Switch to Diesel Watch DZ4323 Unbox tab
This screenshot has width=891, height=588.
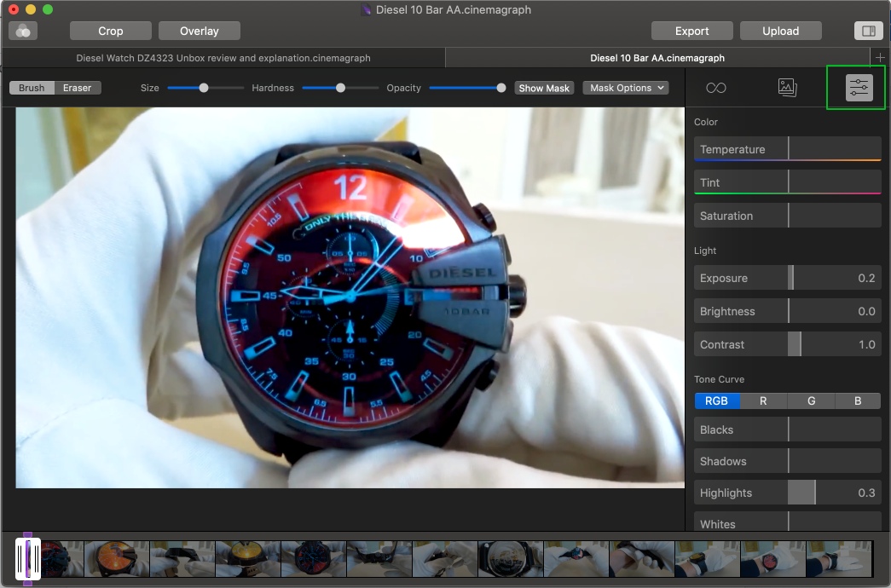coord(223,58)
